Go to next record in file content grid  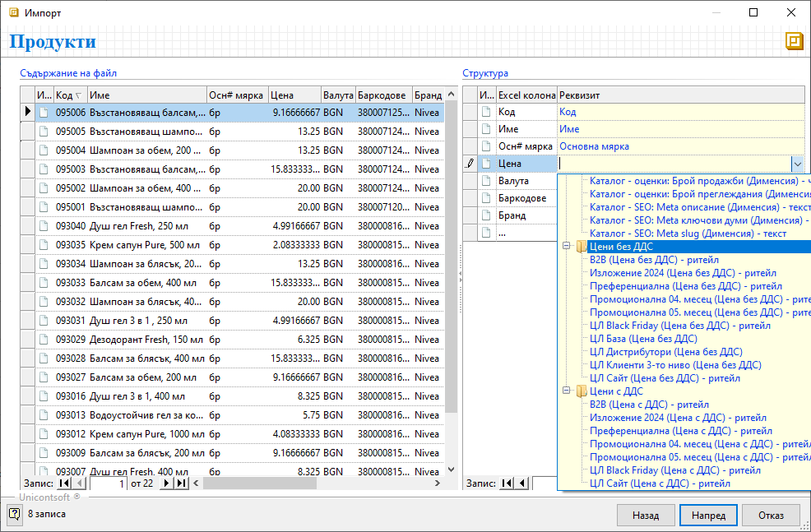tap(167, 483)
